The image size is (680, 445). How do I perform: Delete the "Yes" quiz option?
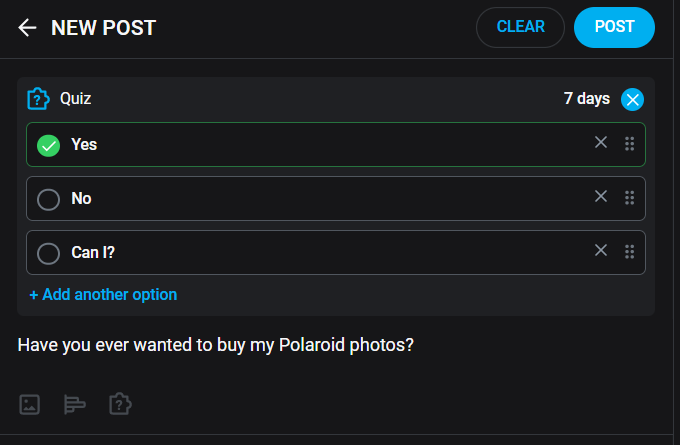coord(601,143)
